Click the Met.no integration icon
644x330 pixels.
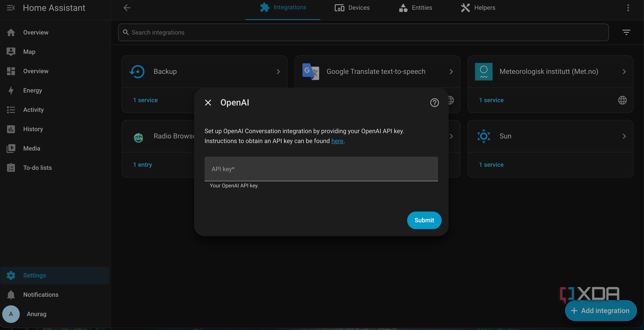pyautogui.click(x=484, y=72)
